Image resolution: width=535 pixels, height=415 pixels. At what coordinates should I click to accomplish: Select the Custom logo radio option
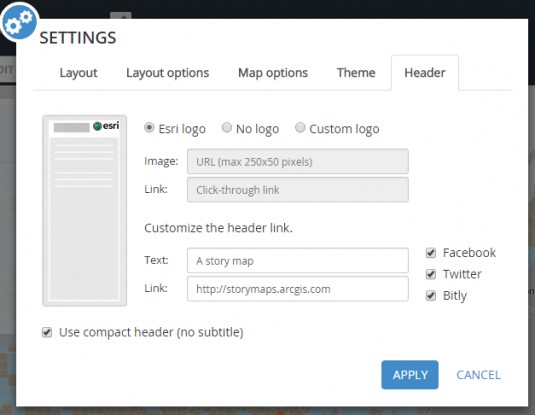click(300, 128)
